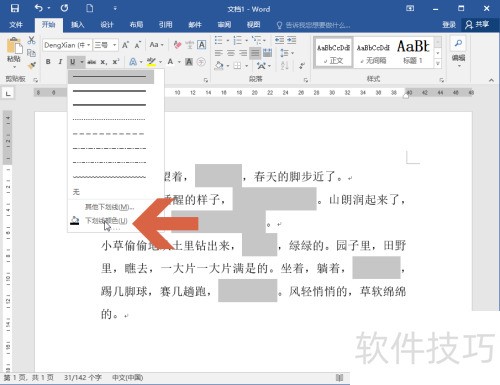The image size is (500, 385).
Task: Open the DengXian font name dropdown
Action: pyautogui.click(x=67, y=45)
